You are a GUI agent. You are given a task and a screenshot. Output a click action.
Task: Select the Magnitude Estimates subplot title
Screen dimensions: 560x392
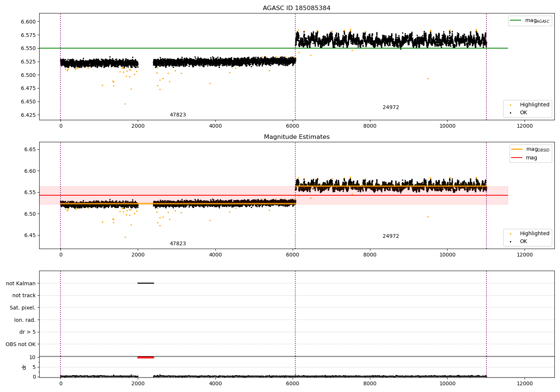pyautogui.click(x=296, y=137)
